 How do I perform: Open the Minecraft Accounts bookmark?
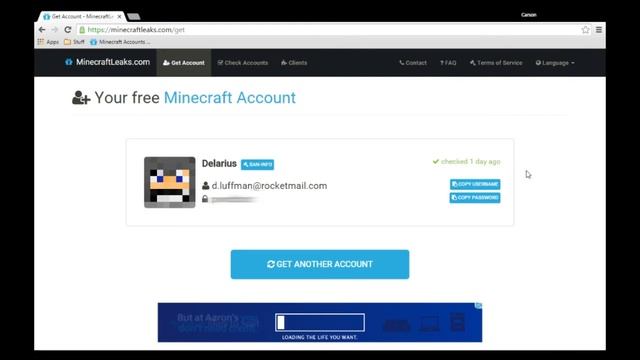[120, 42]
